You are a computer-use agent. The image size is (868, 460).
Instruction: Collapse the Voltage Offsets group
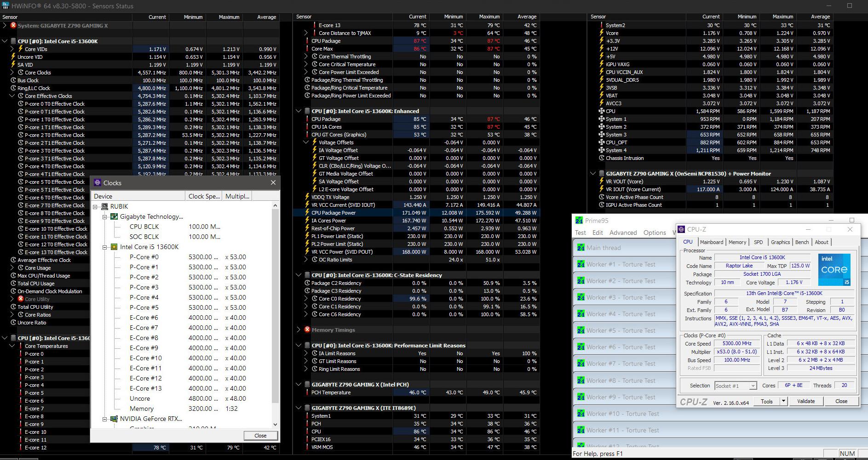click(306, 142)
